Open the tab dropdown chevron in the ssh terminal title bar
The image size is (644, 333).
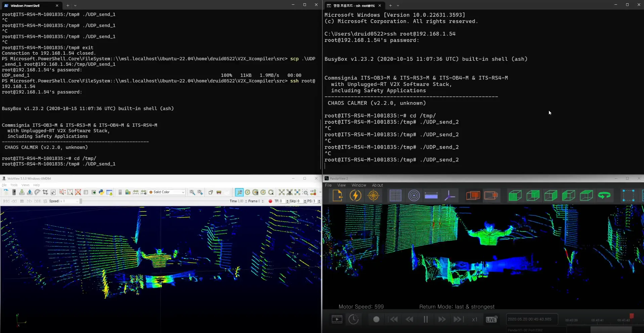point(398,5)
